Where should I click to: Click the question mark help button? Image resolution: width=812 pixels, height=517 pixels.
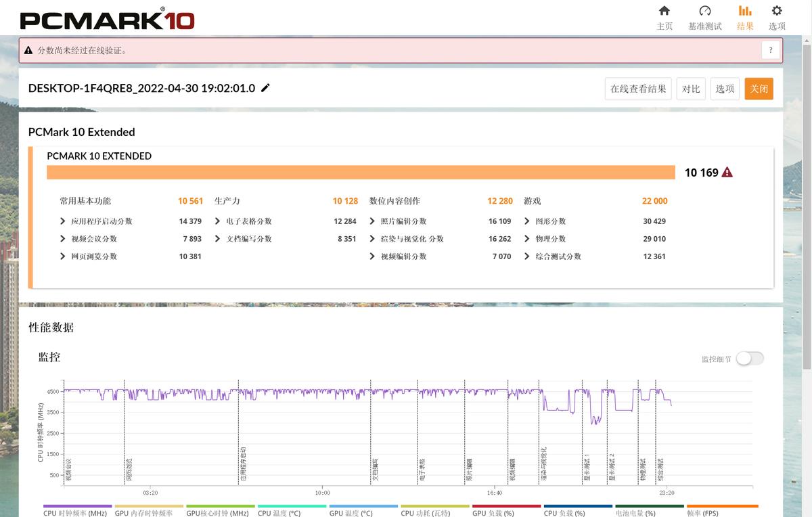[770, 50]
